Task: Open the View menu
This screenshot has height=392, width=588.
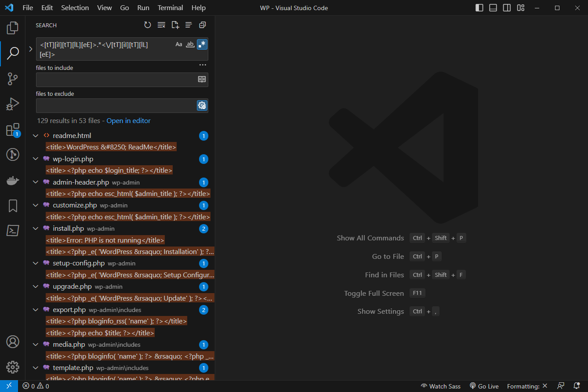Action: click(105, 8)
